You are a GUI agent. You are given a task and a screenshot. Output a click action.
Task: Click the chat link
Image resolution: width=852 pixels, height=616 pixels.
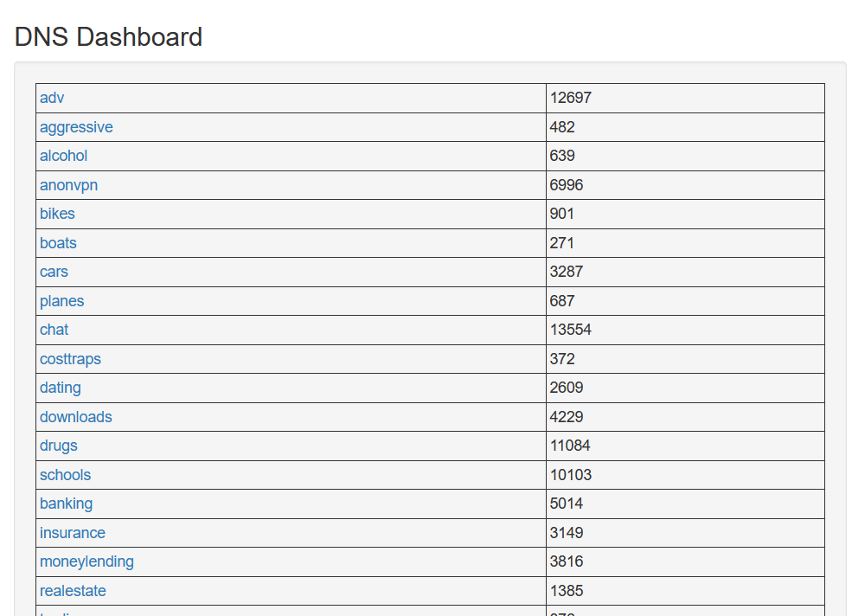click(x=54, y=330)
